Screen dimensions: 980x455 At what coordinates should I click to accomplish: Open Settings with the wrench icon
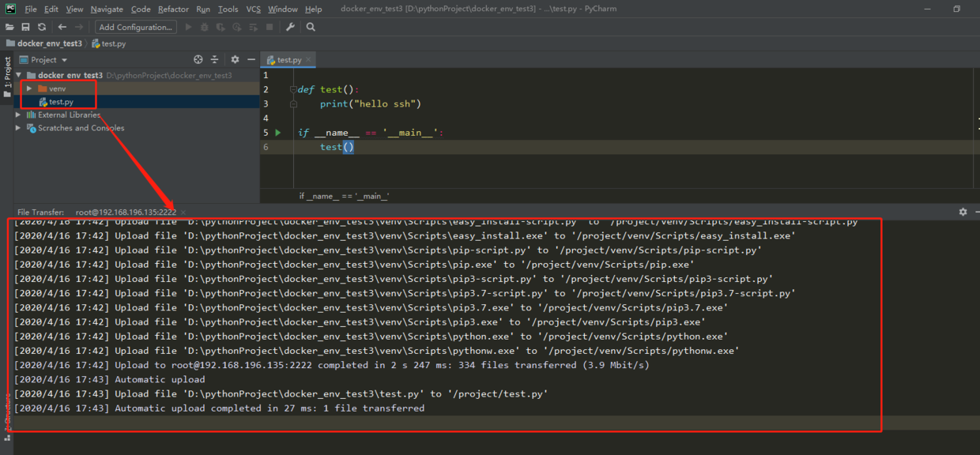coord(290,27)
